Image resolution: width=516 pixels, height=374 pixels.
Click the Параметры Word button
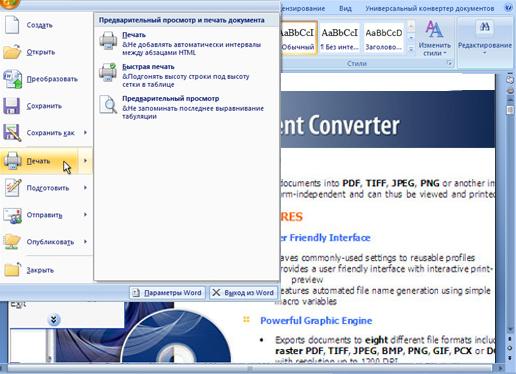pyautogui.click(x=168, y=293)
